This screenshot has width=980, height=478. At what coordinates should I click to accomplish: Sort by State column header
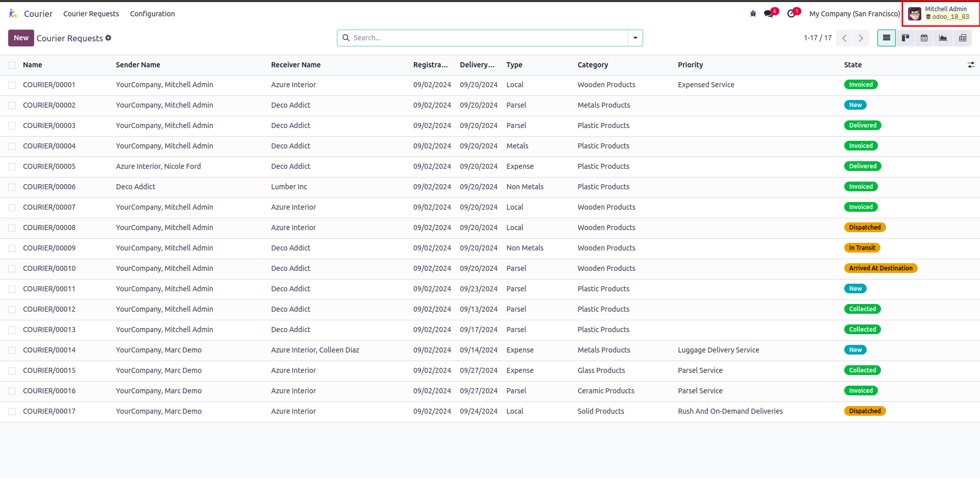[x=852, y=65]
